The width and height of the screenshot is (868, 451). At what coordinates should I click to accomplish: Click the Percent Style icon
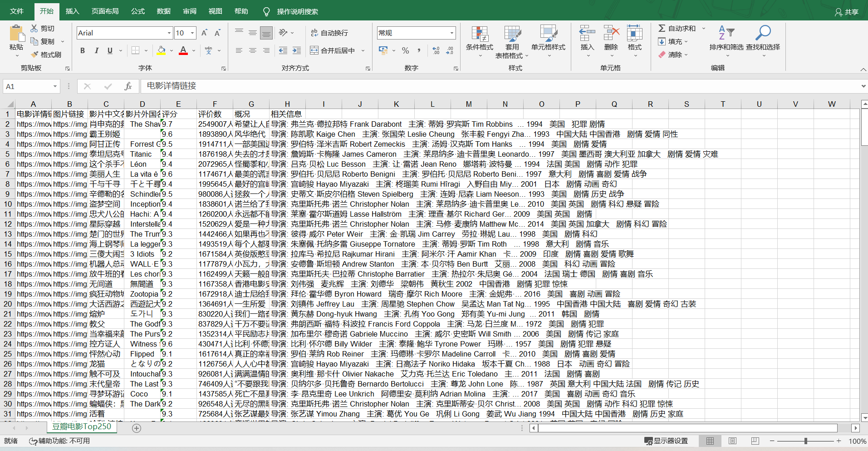pos(405,50)
